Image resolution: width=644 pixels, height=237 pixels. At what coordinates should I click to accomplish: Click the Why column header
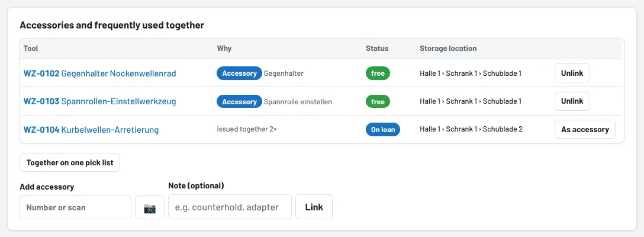click(224, 48)
